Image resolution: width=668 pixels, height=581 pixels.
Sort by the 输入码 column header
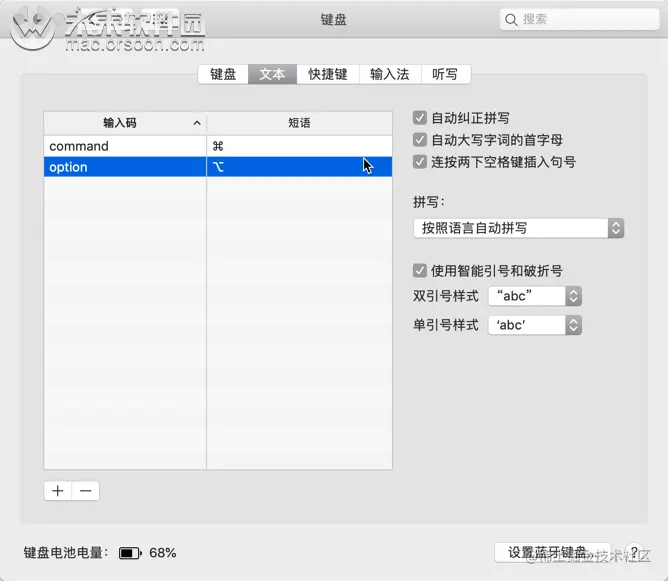point(125,124)
